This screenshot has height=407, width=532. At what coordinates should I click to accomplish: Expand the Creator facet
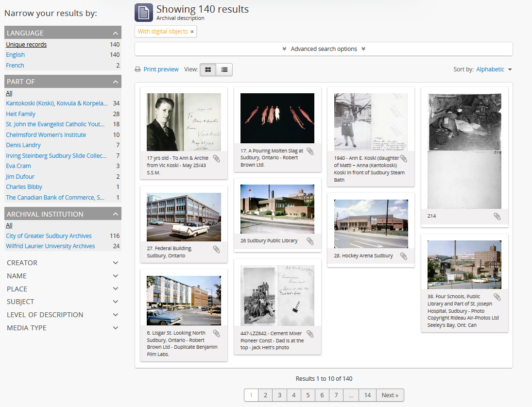pos(63,263)
